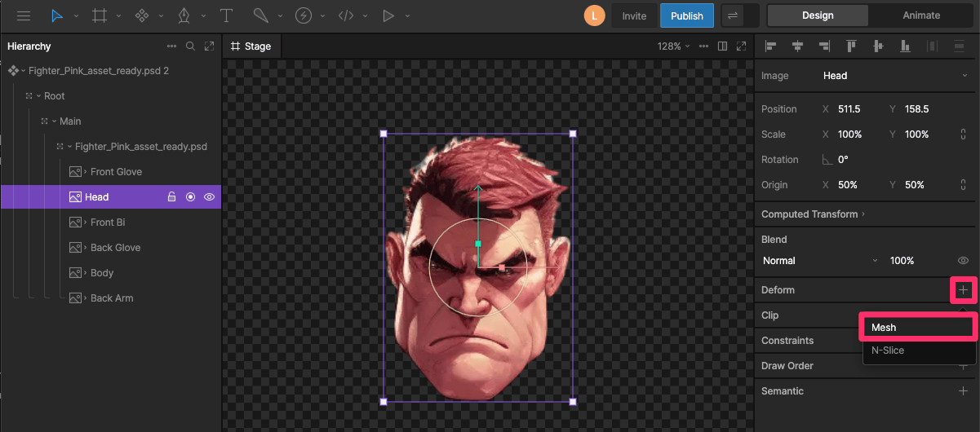The width and height of the screenshot is (980, 432).
Task: Expand Hierarchy panel to full size
Action: click(210, 46)
